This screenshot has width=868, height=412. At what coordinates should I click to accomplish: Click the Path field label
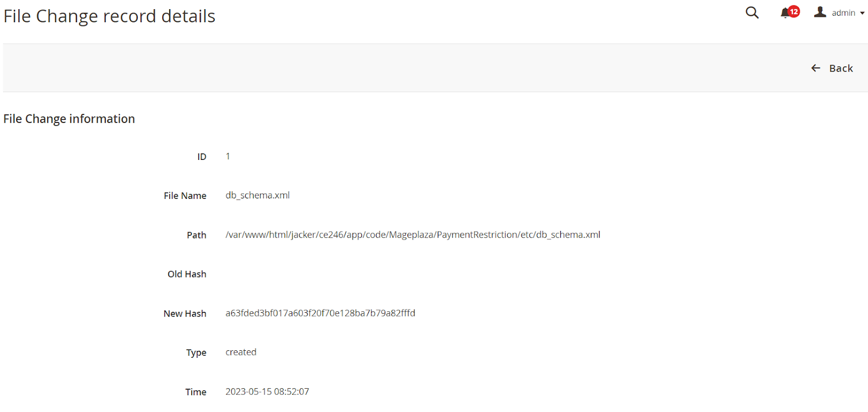pyautogui.click(x=196, y=235)
